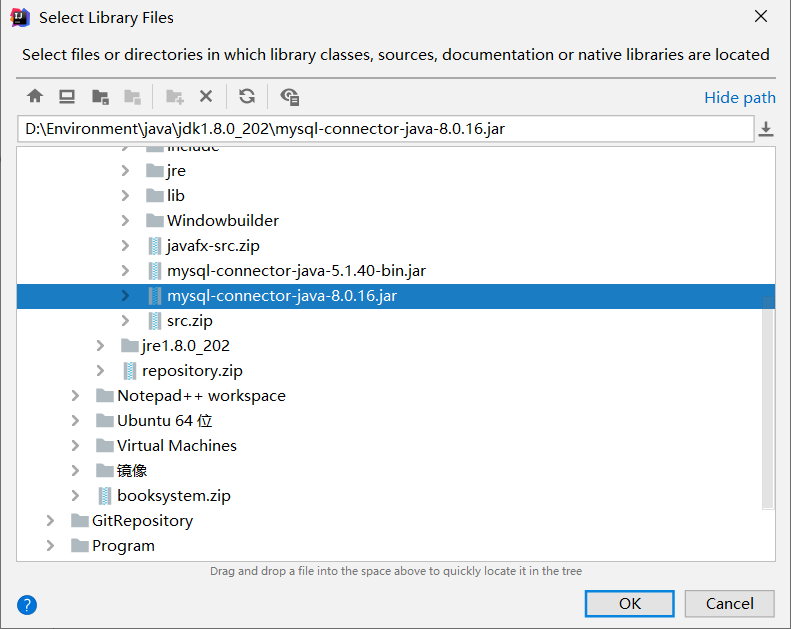The height and width of the screenshot is (629, 791).
Task: Click the booksystem.zip archive icon
Action: click(x=105, y=496)
